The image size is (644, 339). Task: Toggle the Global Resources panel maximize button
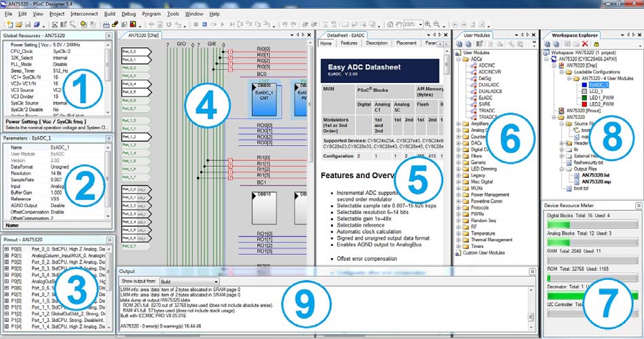(x=108, y=35)
